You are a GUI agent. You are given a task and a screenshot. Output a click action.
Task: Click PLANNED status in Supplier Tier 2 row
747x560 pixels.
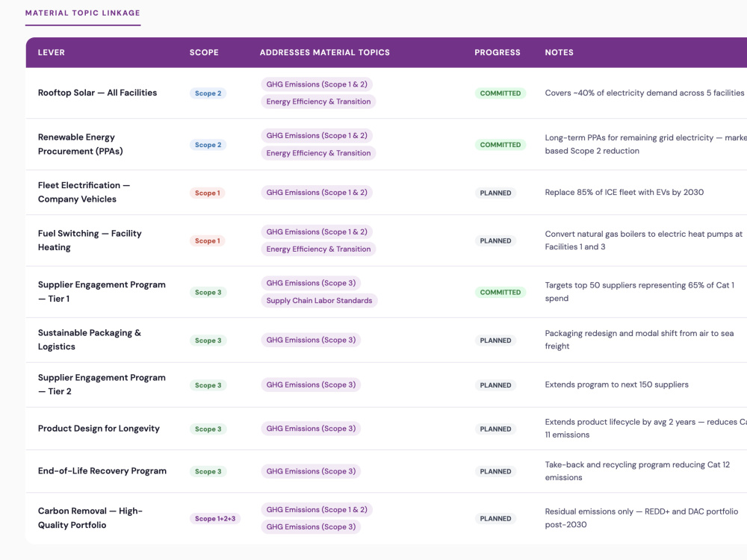click(495, 385)
